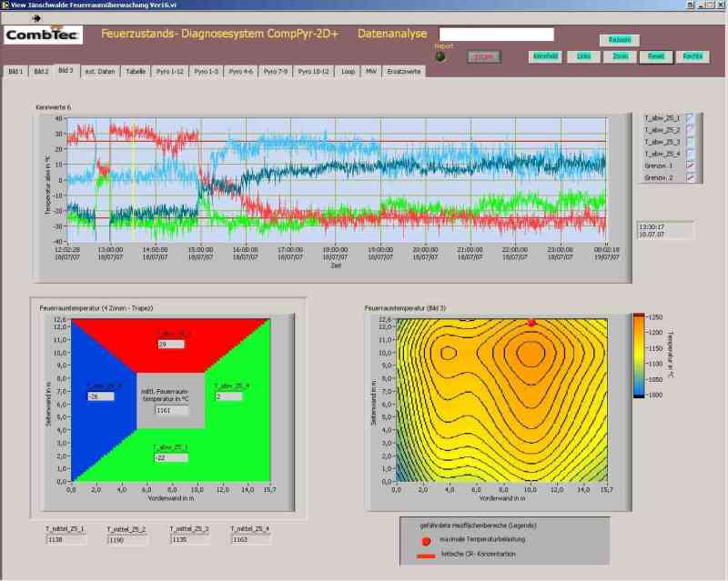Toggle the T_abw_ZS_4 plot visibility checkbox

690,154
